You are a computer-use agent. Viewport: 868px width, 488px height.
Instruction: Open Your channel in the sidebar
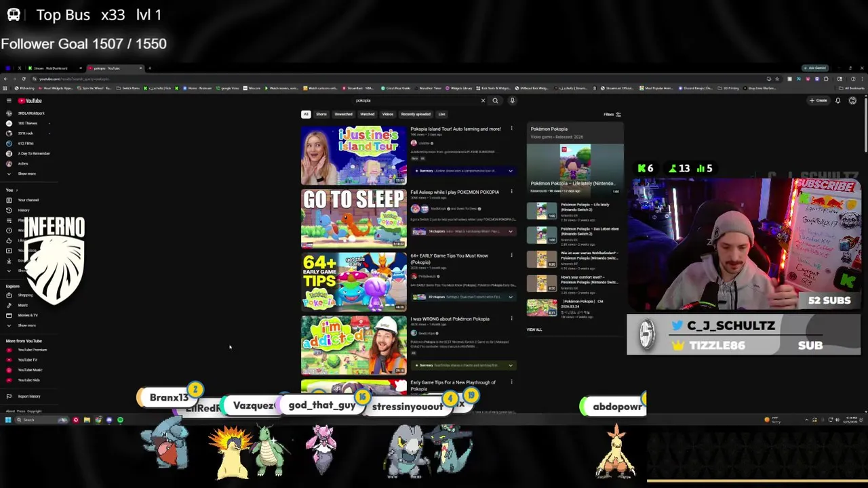point(23,200)
